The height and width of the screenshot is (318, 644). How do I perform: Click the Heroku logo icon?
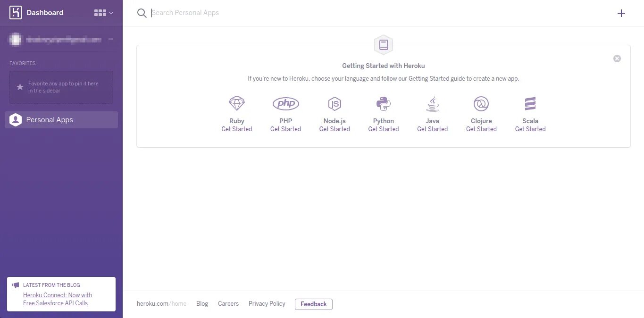16,13
